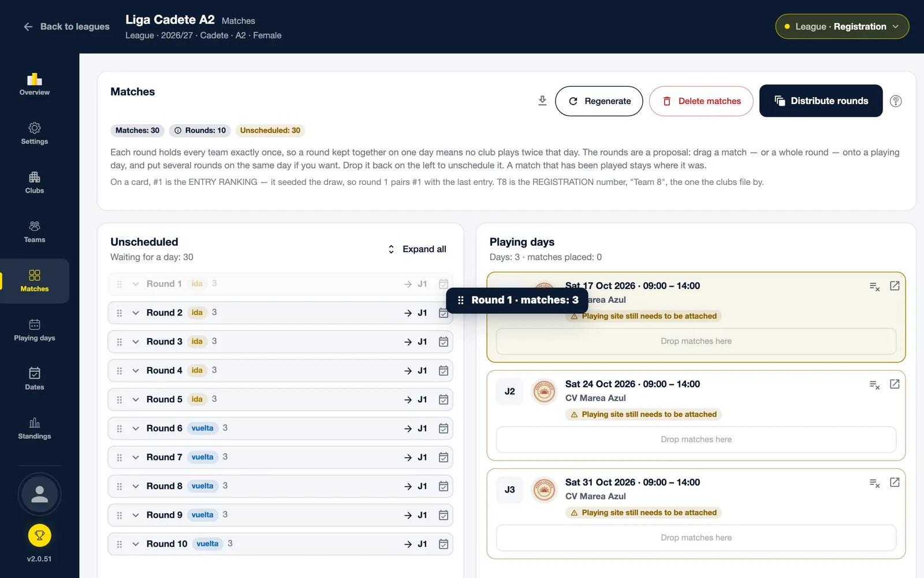Open Settings in the sidebar
924x578 pixels.
(35, 134)
